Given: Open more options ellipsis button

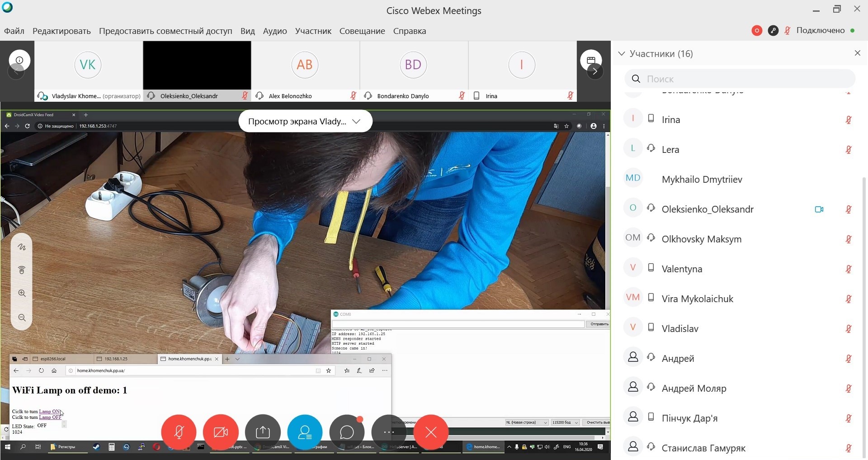Looking at the screenshot, I should tap(389, 432).
